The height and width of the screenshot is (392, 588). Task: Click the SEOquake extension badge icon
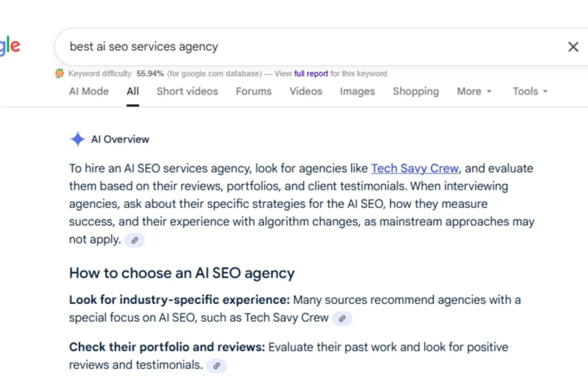59,73
